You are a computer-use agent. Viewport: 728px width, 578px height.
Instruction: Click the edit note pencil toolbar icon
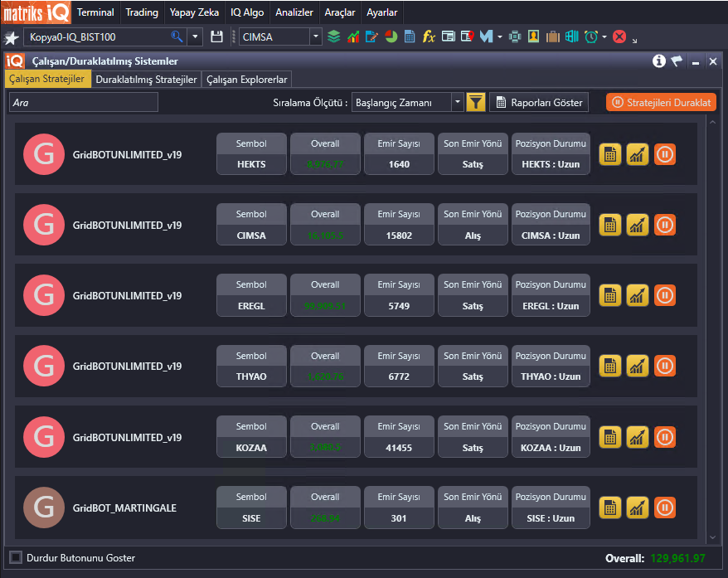tap(372, 36)
